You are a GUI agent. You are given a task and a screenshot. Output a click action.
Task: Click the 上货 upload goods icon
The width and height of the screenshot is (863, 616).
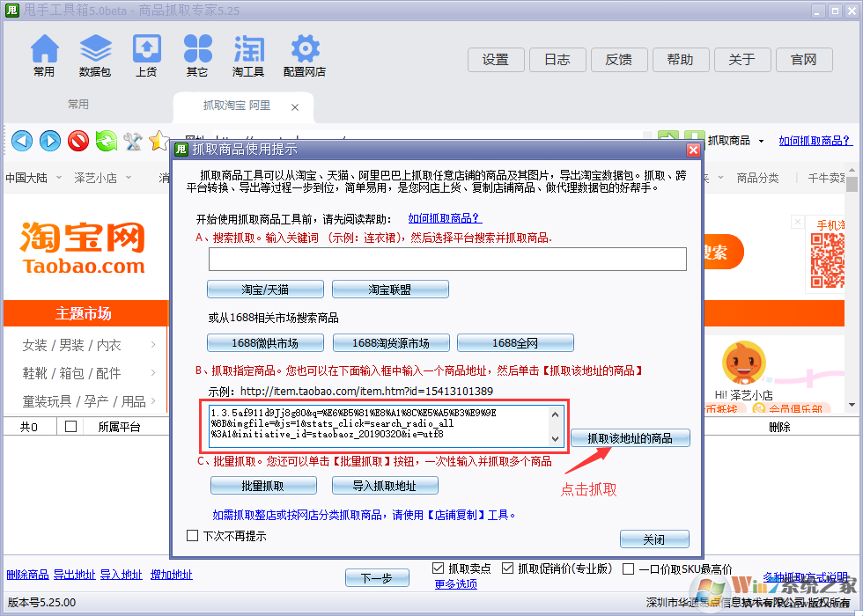click(146, 53)
